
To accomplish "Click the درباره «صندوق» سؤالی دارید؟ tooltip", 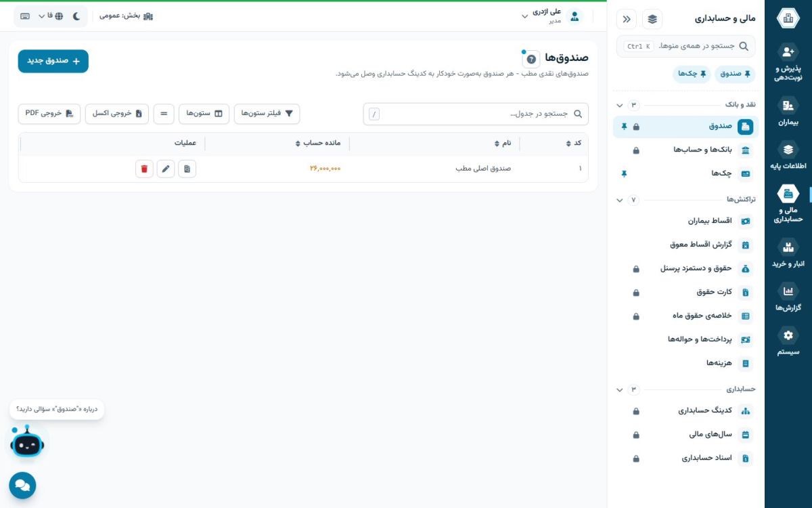I will pos(57,409).
